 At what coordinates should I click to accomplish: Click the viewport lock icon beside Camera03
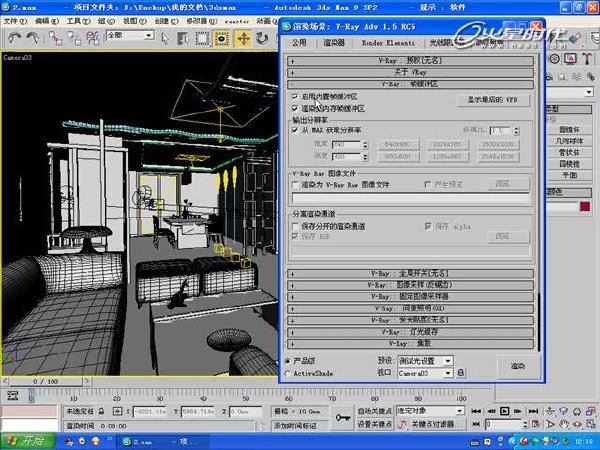pyautogui.click(x=461, y=372)
